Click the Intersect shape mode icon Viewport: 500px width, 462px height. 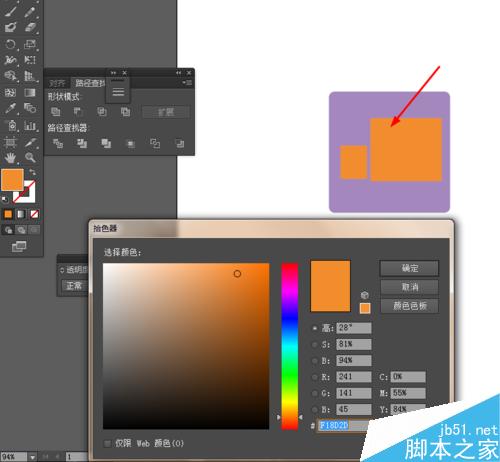(102, 112)
